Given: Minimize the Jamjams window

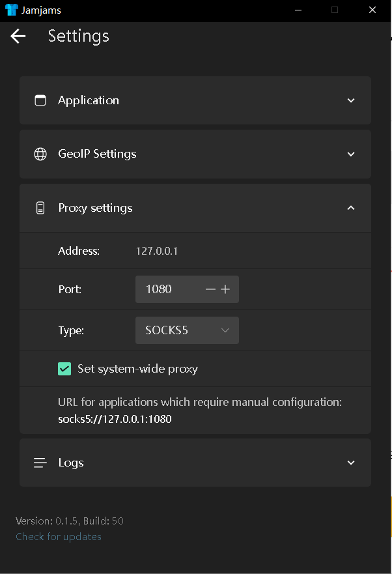Looking at the screenshot, I should [x=298, y=10].
